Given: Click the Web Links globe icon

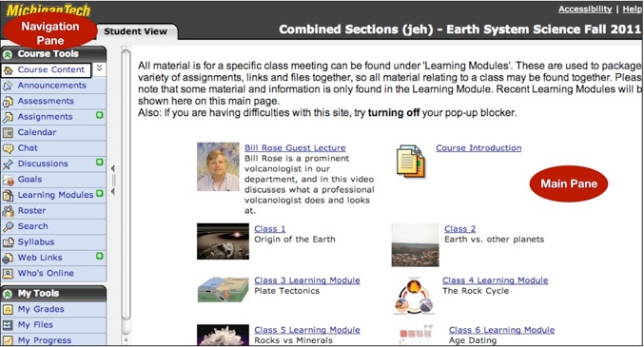Looking at the screenshot, I should [x=8, y=258].
